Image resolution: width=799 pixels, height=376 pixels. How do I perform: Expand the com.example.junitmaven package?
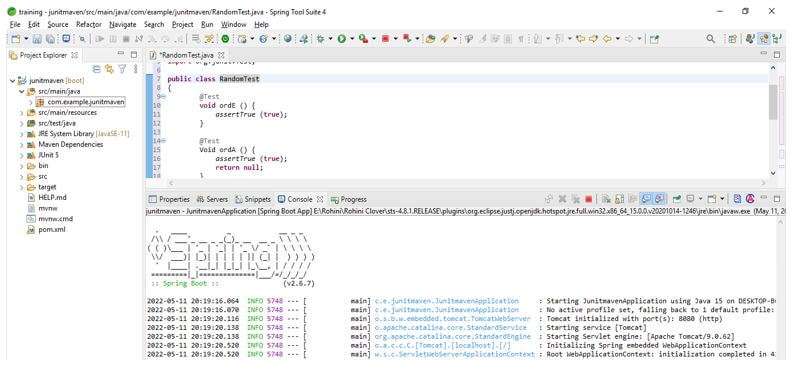(31, 102)
